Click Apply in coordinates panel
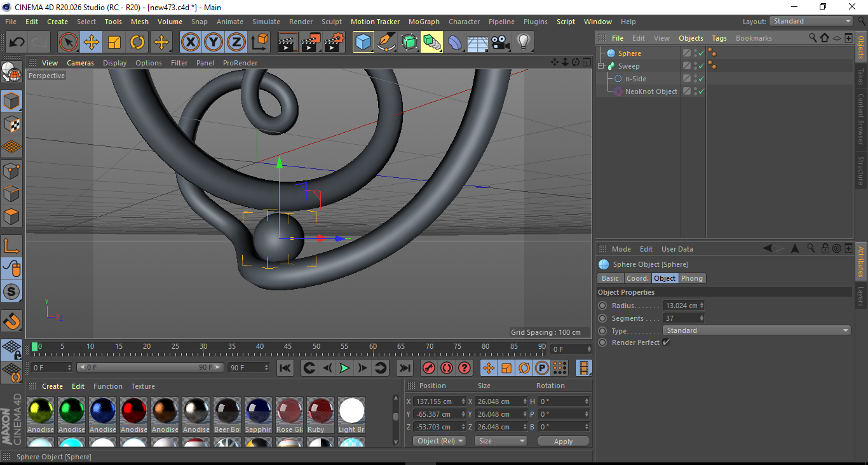The width and height of the screenshot is (868, 465). (x=563, y=441)
